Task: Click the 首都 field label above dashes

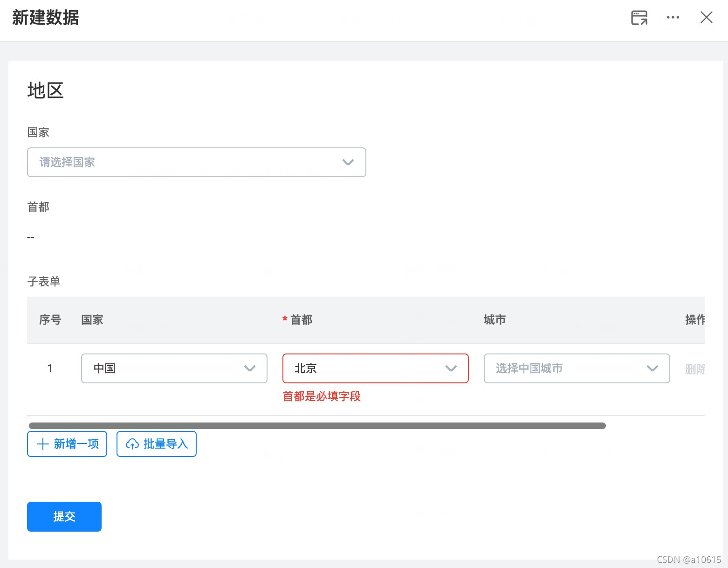Action: click(x=38, y=207)
